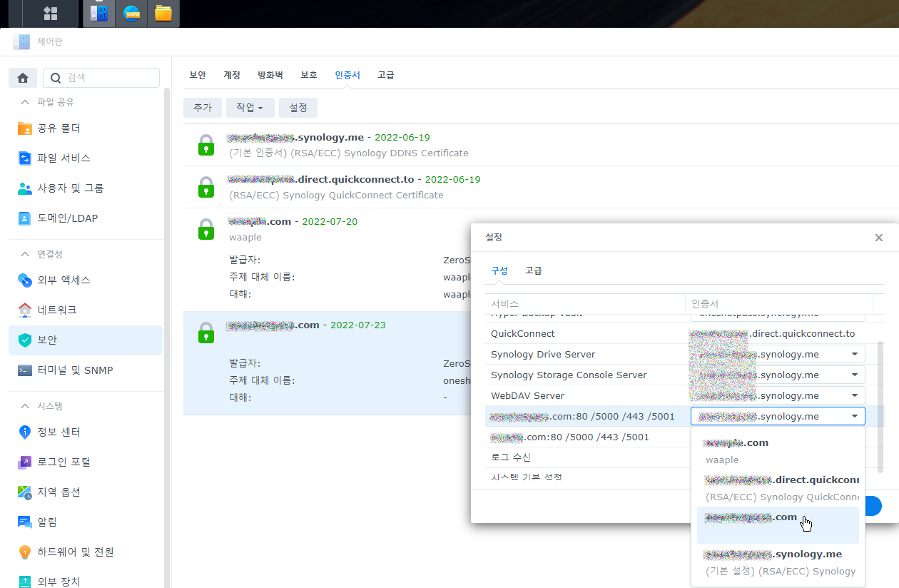Viewport: 899px width, 588px height.
Task: Close the 설정 dialog
Action: pos(879,238)
